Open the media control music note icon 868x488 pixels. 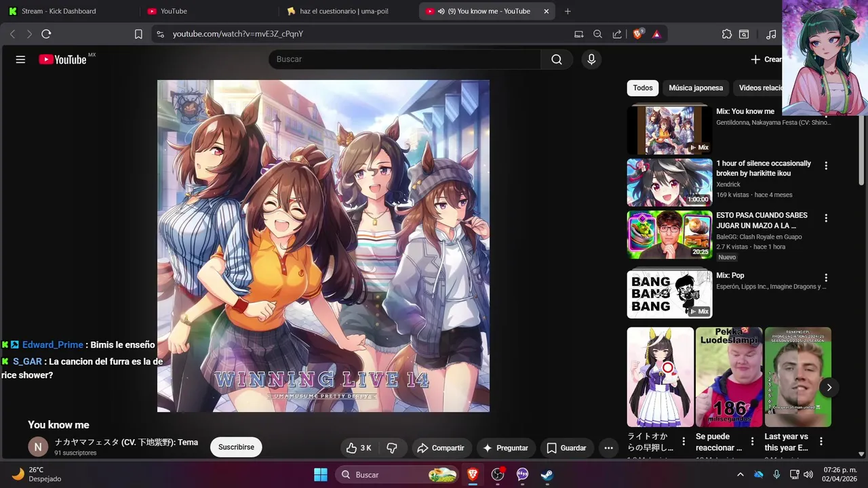(x=771, y=34)
